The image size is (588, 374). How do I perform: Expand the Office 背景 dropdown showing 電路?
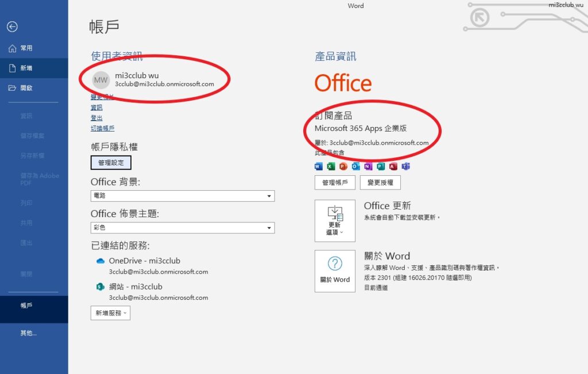[183, 196]
